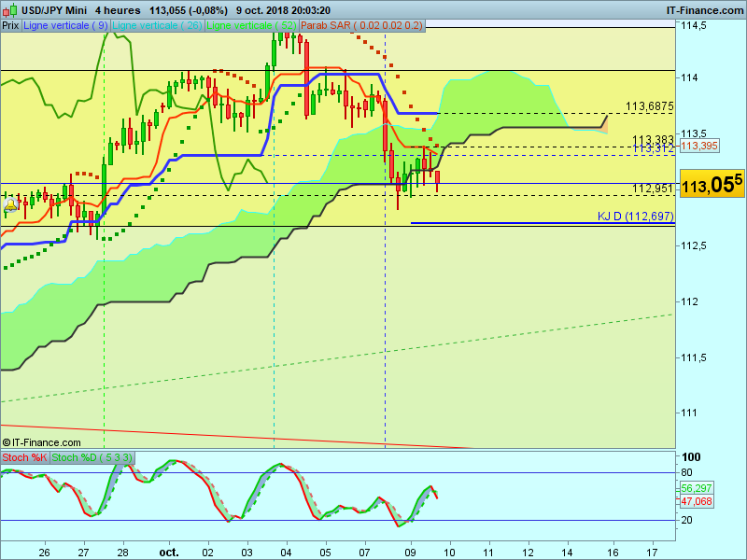The width and height of the screenshot is (747, 560).
Task: Select the Ligne verticale (52) label
Action: 251,26
